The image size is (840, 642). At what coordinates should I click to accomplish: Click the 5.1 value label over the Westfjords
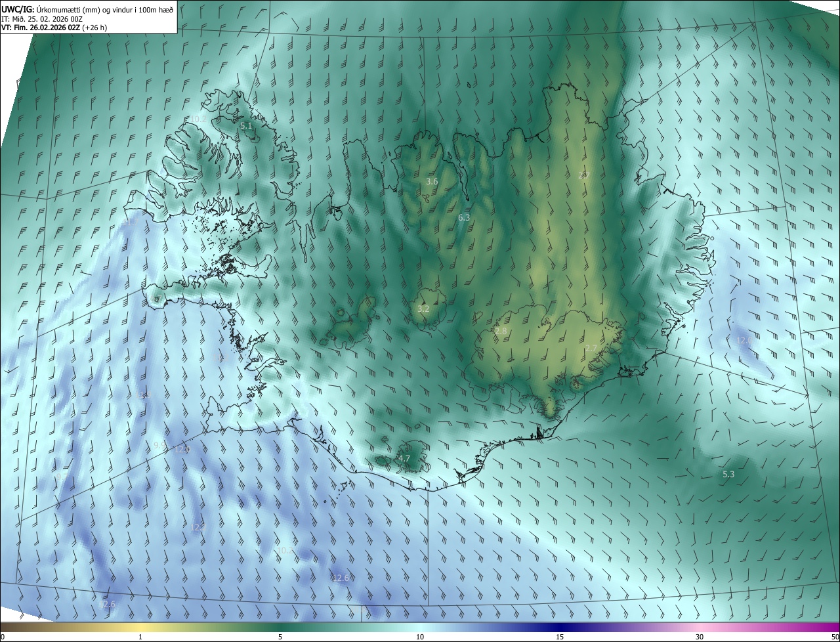246,125
